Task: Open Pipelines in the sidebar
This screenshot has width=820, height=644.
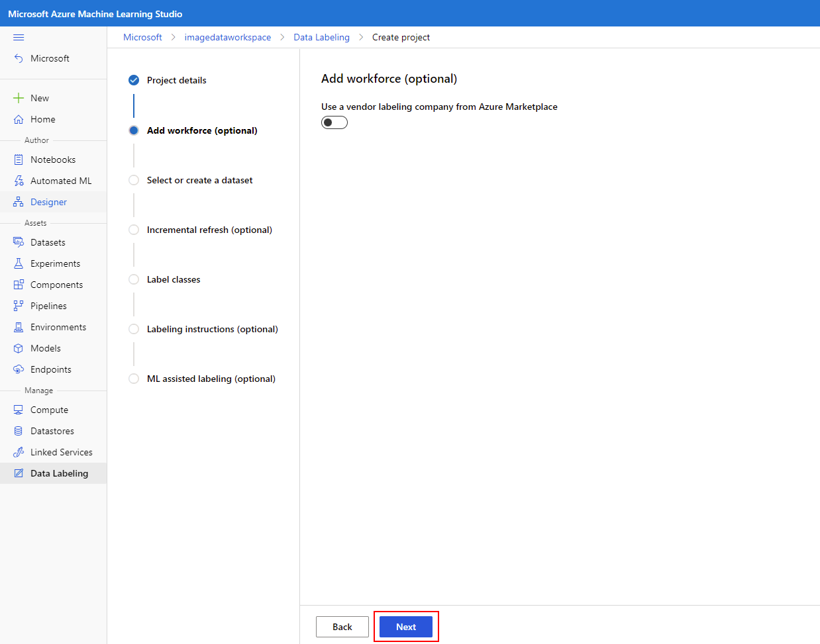Action: pyautogui.click(x=53, y=306)
